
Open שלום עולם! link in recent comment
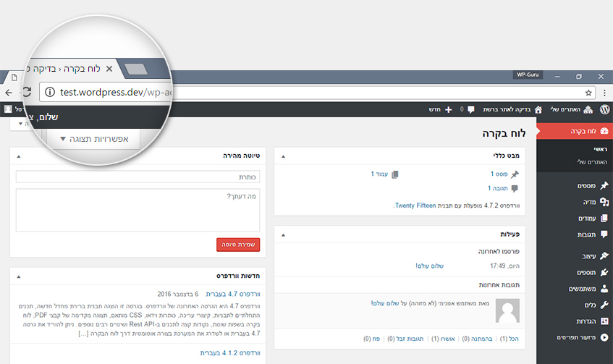385,303
